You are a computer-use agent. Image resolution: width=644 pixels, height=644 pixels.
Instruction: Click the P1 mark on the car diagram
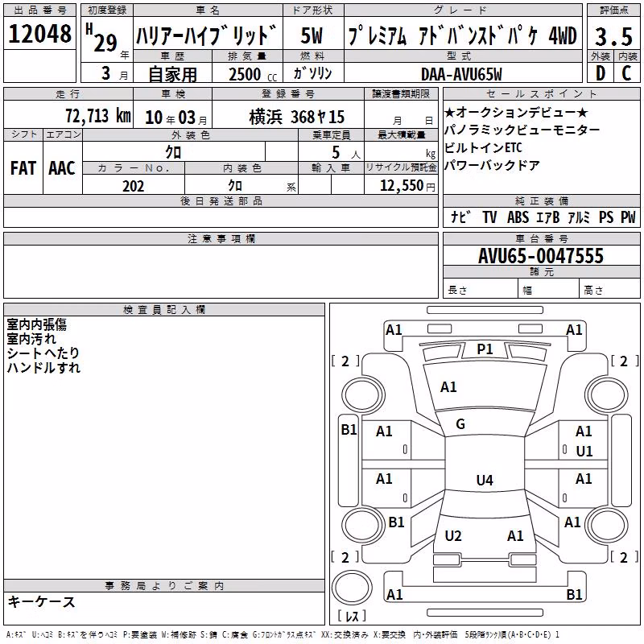pos(485,349)
